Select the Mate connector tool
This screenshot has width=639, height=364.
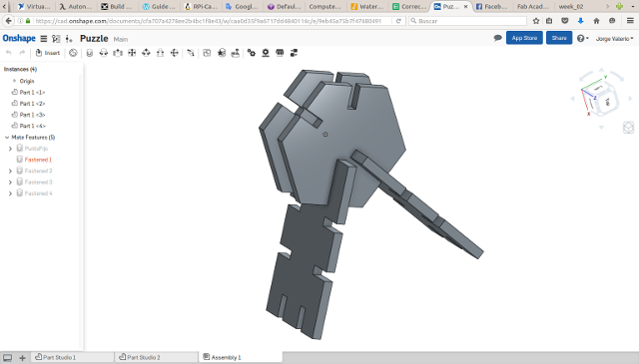(73, 53)
